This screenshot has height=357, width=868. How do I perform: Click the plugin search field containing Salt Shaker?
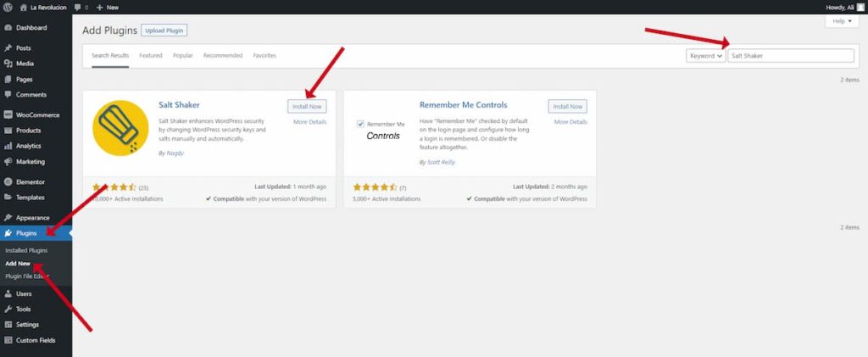(791, 56)
